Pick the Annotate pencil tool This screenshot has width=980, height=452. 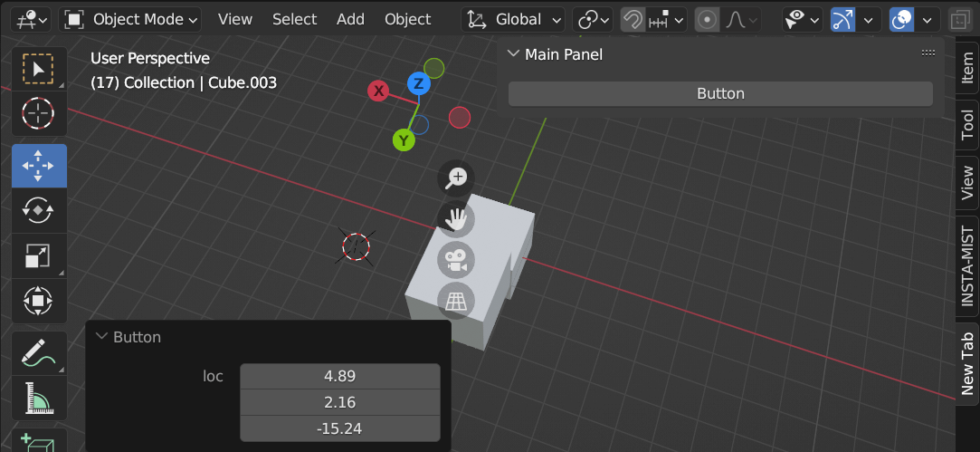coord(38,352)
